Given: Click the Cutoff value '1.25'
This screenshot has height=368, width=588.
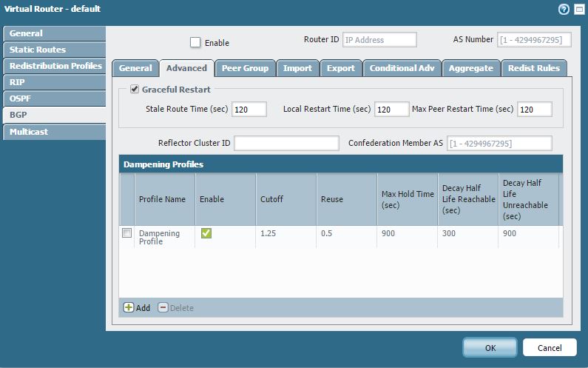Looking at the screenshot, I should pos(268,233).
